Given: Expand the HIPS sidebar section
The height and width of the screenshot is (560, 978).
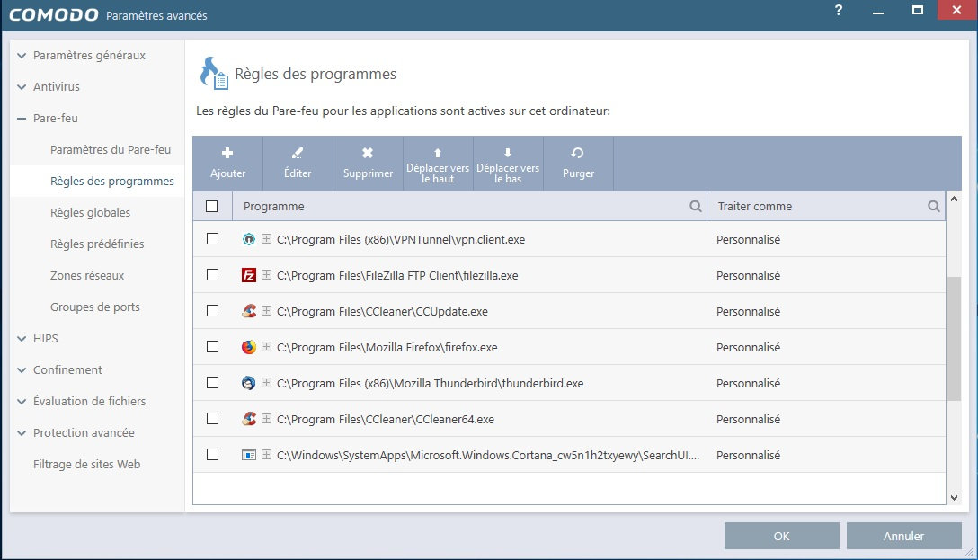Looking at the screenshot, I should tap(22, 339).
